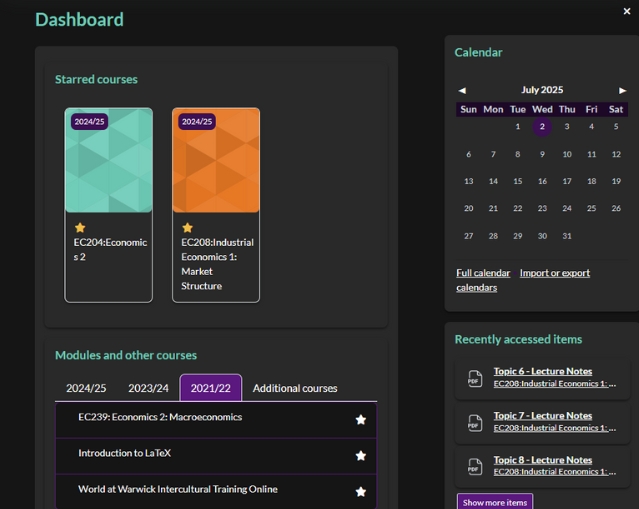Open the teal EC204 course thumbnail
639x509 pixels.
pos(109,161)
